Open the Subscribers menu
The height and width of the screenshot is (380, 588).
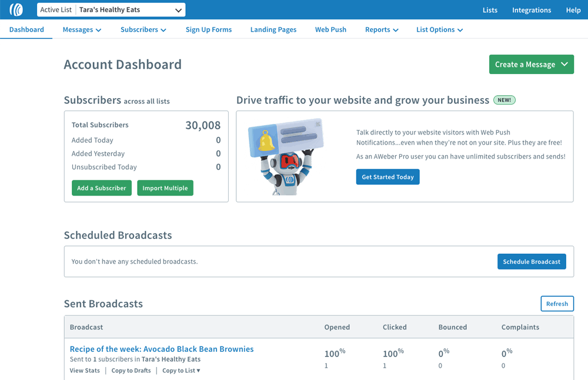click(x=143, y=29)
